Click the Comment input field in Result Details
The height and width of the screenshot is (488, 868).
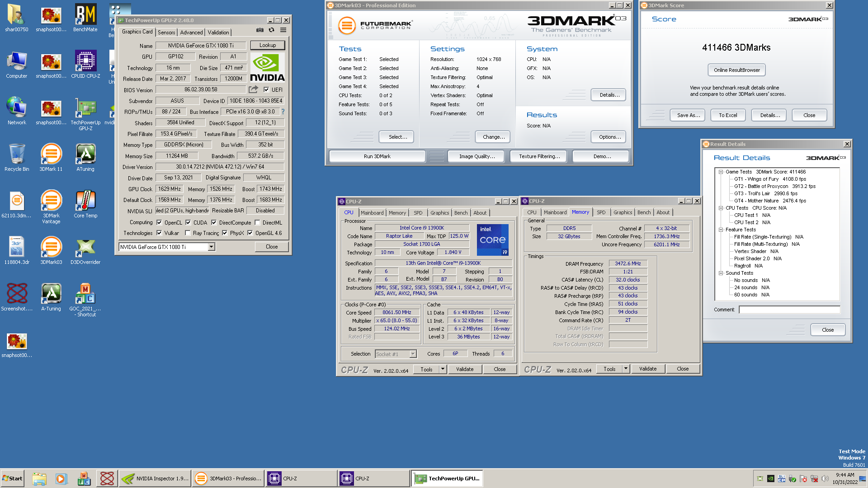pyautogui.click(x=789, y=310)
